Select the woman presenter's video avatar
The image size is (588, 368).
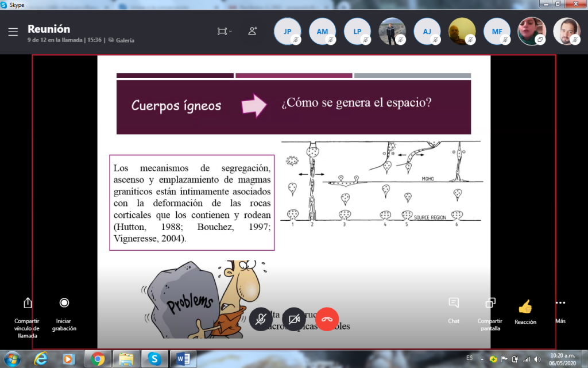(x=532, y=32)
